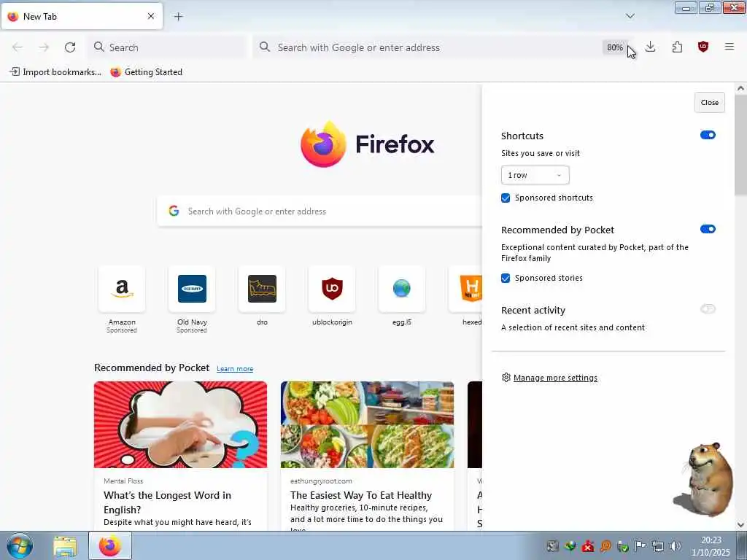Click the uBlock Origin toolbar icon

[703, 47]
